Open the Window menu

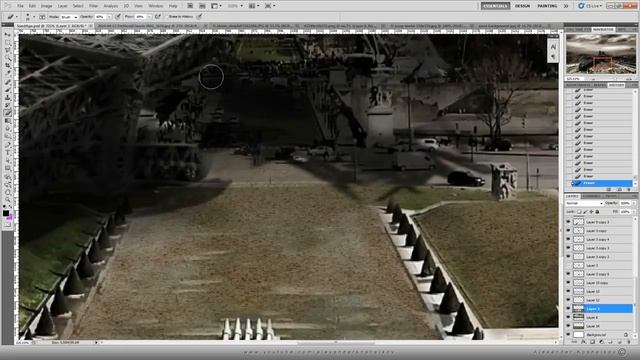coord(156,6)
